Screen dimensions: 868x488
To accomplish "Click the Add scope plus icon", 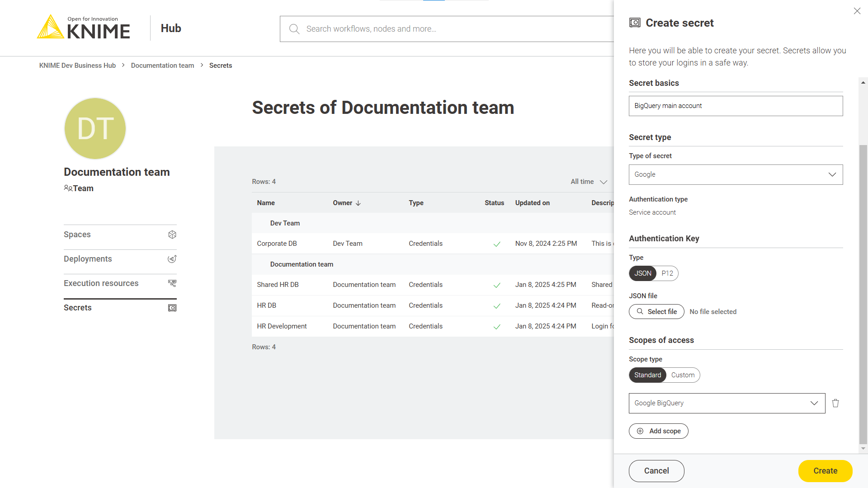I will click(640, 431).
